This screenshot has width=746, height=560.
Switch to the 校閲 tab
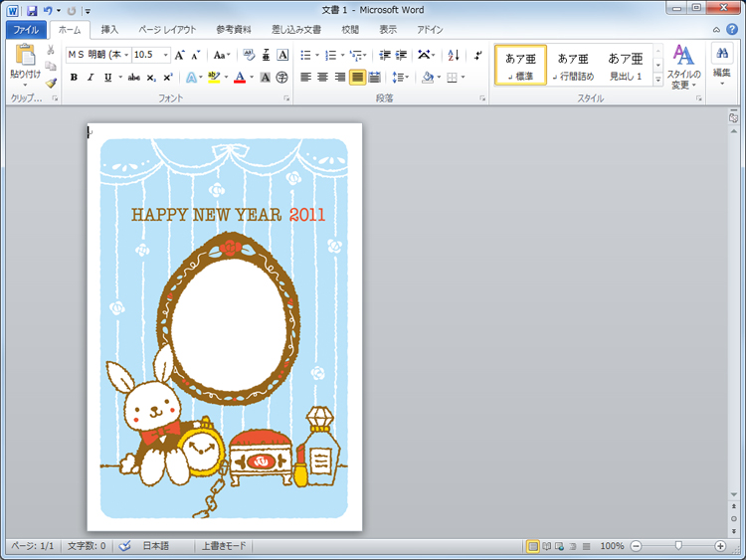tap(350, 30)
